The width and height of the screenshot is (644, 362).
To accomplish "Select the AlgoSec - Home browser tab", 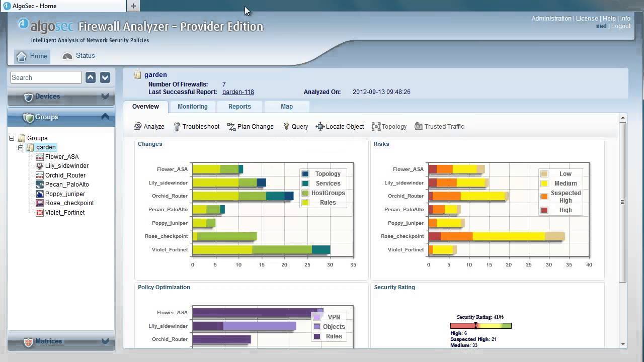I will (x=63, y=6).
